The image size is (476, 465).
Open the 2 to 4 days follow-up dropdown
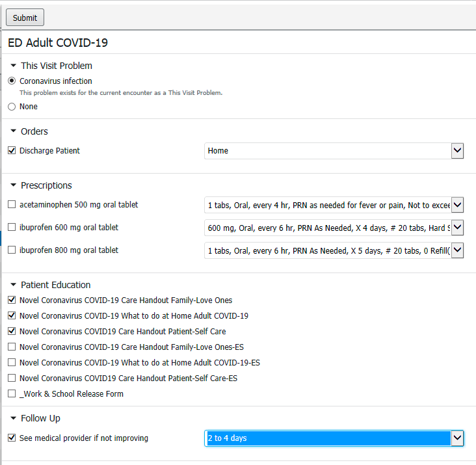tap(457, 438)
